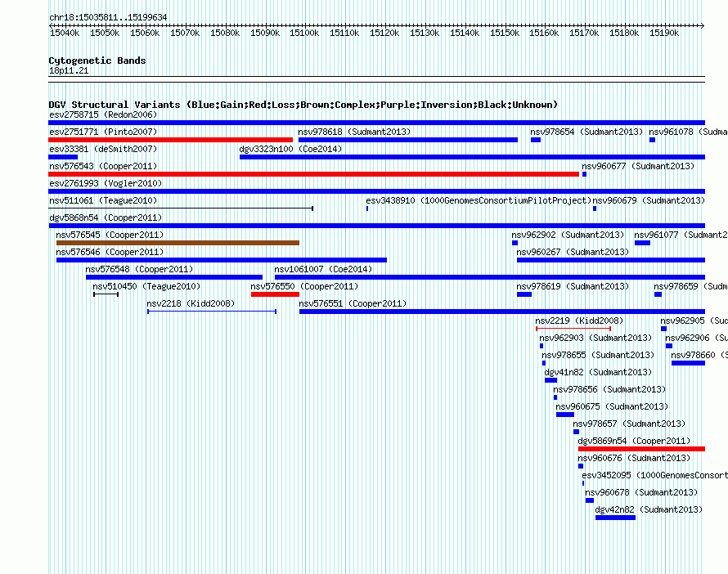728x574 pixels.
Task: Click the esv2758715 (Redon2006) variant label
Action: coord(103,114)
